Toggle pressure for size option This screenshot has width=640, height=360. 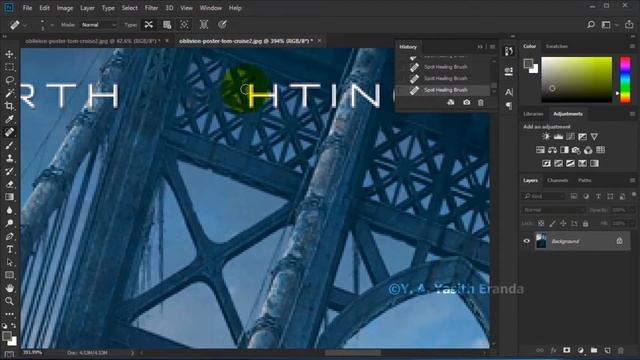click(222, 25)
